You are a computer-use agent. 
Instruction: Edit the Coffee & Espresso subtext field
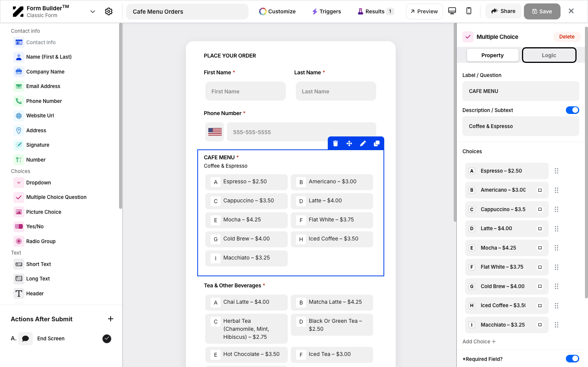coord(521,126)
